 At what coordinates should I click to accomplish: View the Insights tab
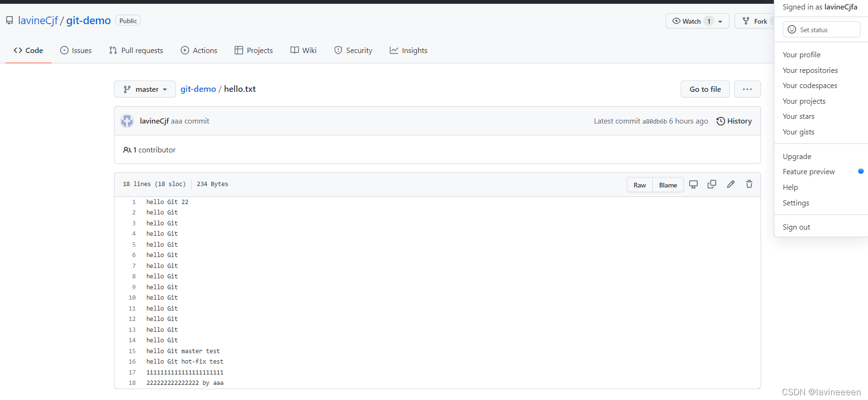409,50
